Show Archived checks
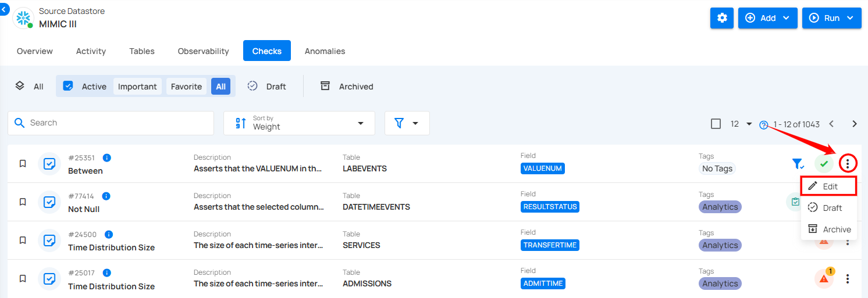This screenshot has width=868, height=298. pyautogui.click(x=347, y=86)
